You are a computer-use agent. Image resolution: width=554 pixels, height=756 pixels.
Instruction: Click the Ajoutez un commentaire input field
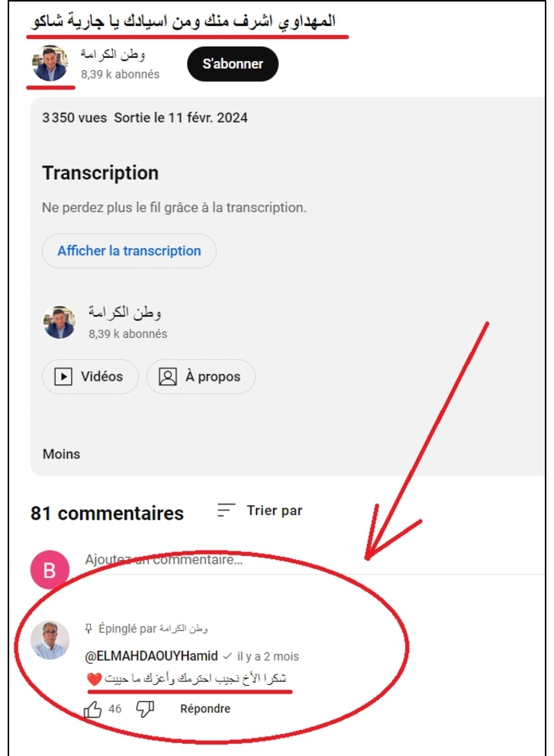click(308, 560)
